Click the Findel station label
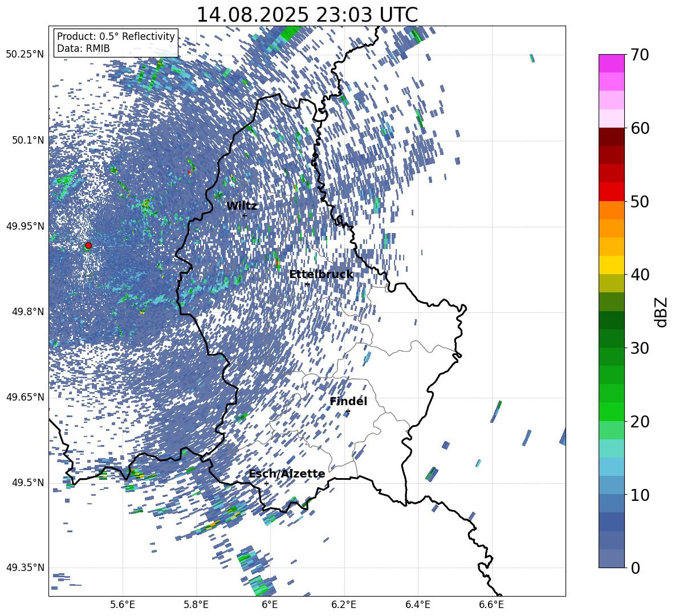This screenshot has width=675, height=616. 348,401
